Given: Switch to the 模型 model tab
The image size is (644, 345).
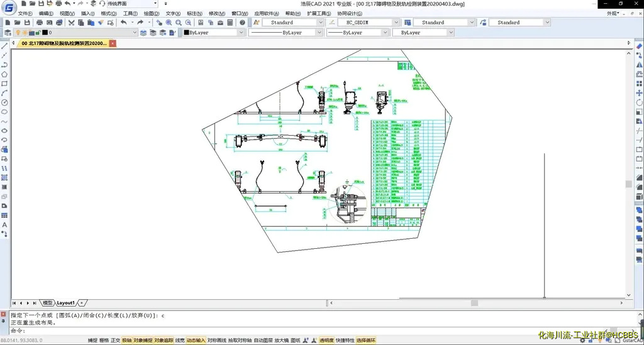Looking at the screenshot, I should (x=48, y=303).
